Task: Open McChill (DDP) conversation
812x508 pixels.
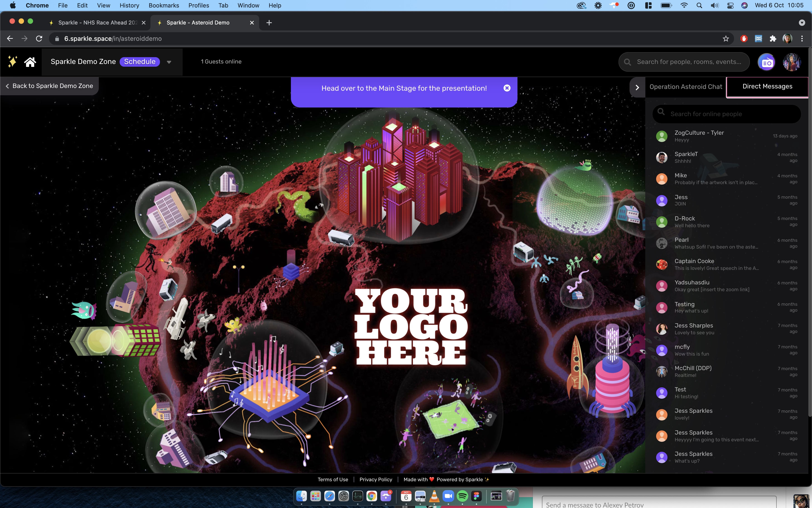Action: tap(726, 372)
